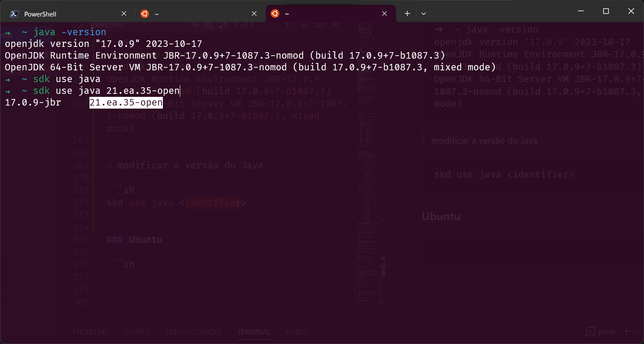
Task: Click the 'sdk use java 21.ea.35-open' prompt line
Action: coord(92,91)
